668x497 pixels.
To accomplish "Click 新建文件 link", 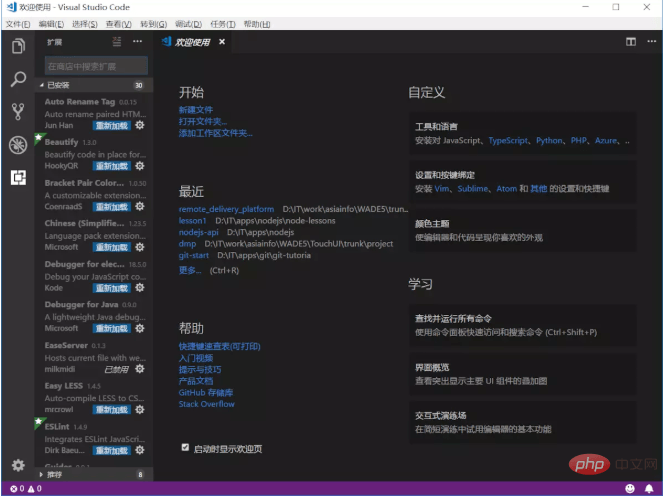I will pyautogui.click(x=196, y=110).
